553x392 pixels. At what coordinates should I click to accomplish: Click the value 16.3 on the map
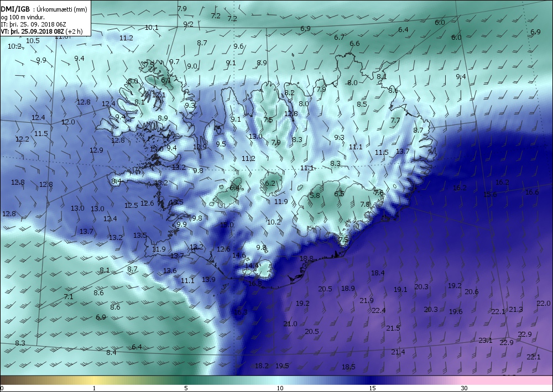241,312
